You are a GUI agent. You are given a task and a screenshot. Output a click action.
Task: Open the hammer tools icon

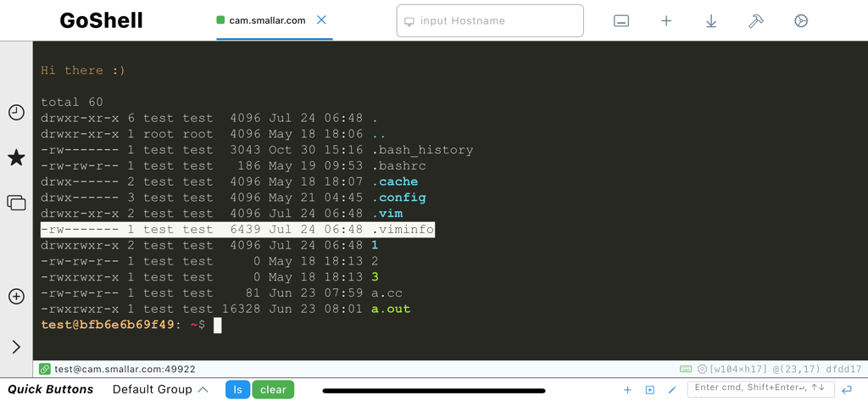756,21
